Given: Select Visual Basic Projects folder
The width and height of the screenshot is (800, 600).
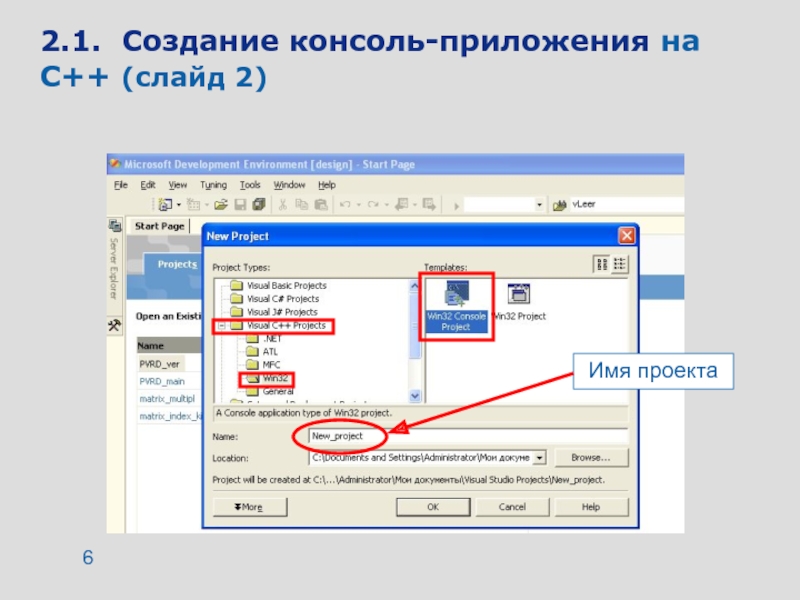Looking at the screenshot, I should coord(278,285).
